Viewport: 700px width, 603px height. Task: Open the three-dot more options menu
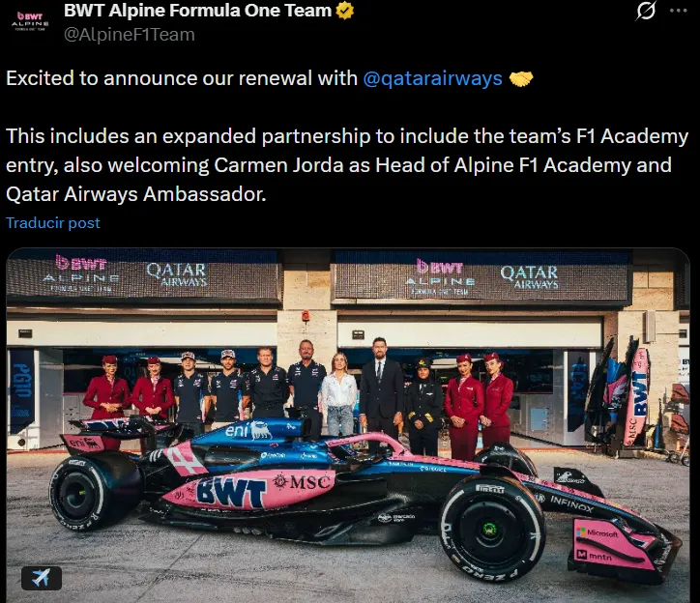point(678,11)
